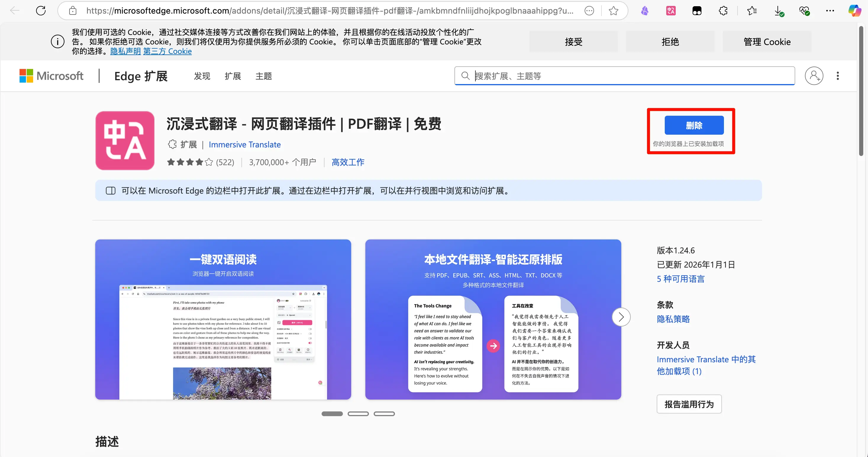Image resolution: width=868 pixels, height=457 pixels.
Task: Select the second carousel page indicator
Action: pyautogui.click(x=358, y=413)
